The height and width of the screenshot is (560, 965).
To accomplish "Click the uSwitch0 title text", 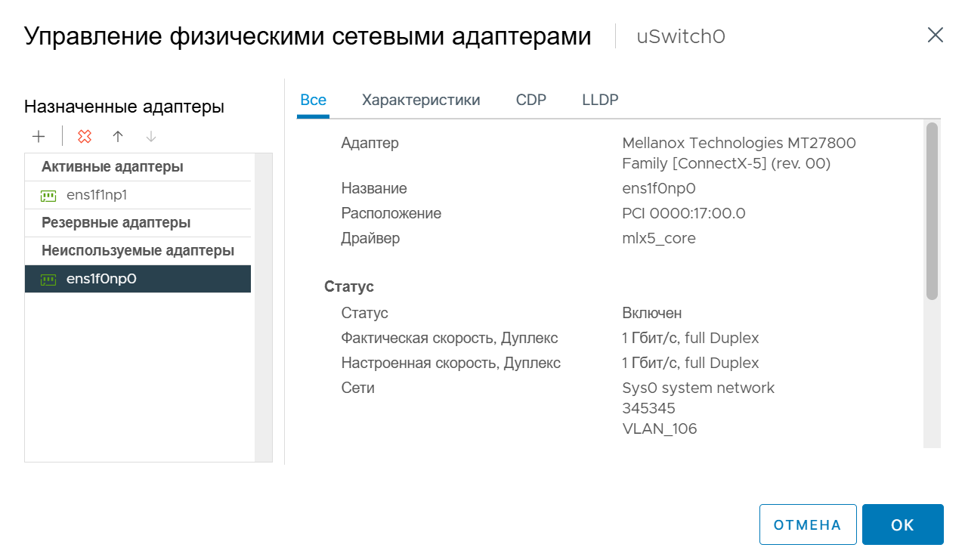I will (681, 36).
